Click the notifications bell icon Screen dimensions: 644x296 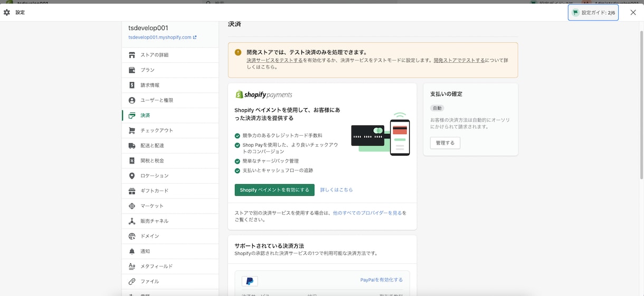(132, 251)
